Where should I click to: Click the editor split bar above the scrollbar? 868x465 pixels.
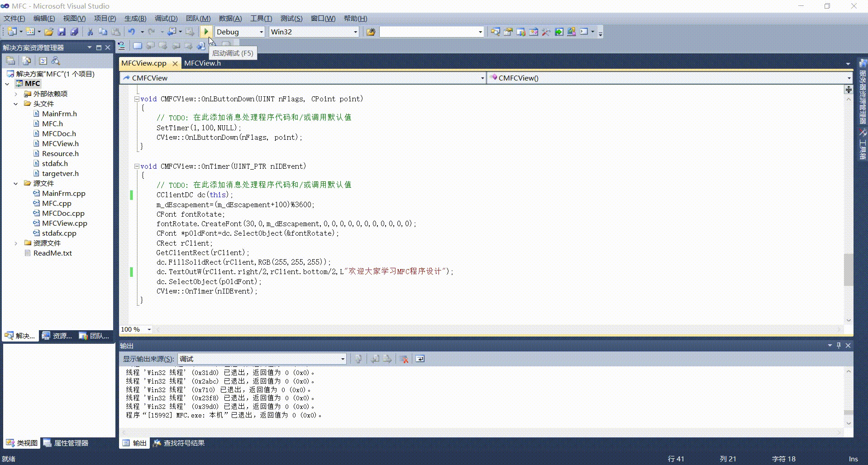coord(849,90)
